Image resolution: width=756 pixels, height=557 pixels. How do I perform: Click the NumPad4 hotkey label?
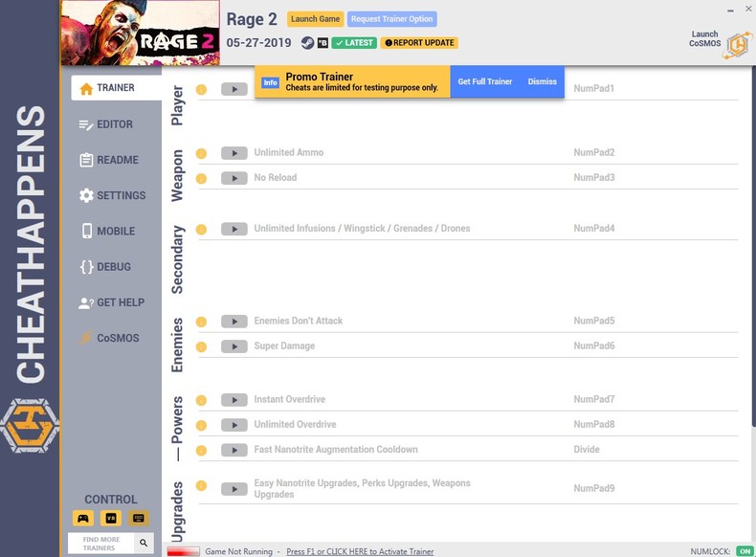(594, 228)
